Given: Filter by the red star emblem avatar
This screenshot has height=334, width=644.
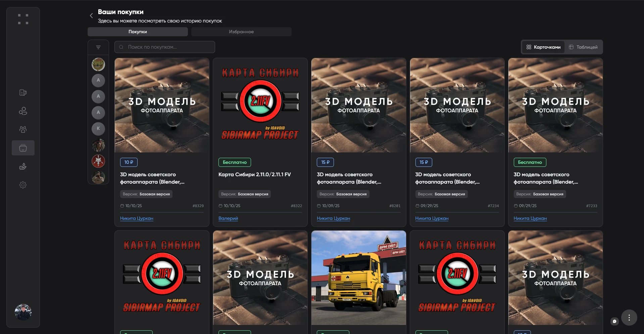Looking at the screenshot, I should point(98,161).
